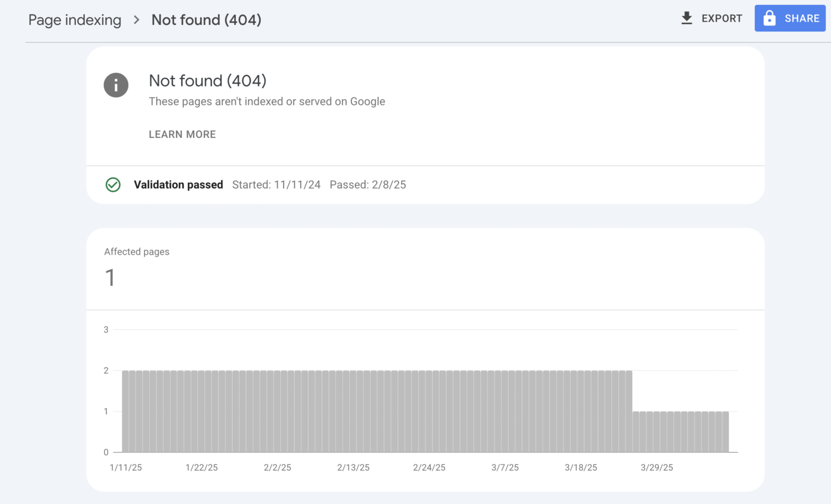Select the download arrow next to EXPORT

(687, 18)
